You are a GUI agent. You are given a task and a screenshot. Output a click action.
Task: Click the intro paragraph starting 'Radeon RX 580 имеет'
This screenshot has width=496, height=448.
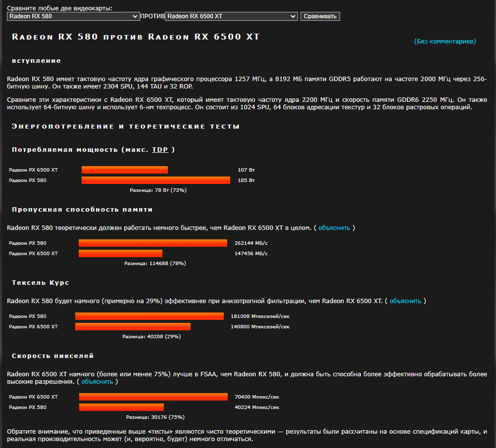pos(247,83)
